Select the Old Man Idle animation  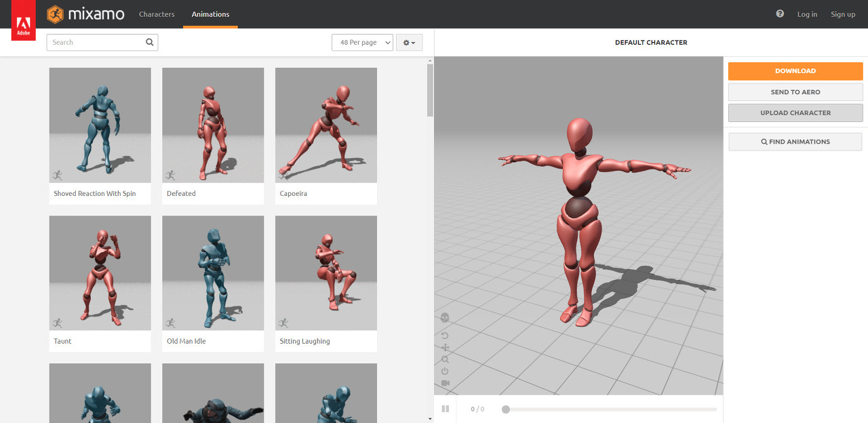click(x=213, y=283)
